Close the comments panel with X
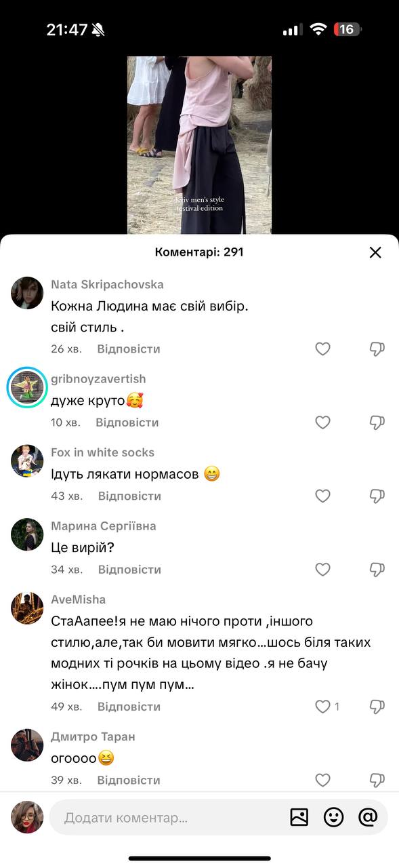 tap(375, 252)
